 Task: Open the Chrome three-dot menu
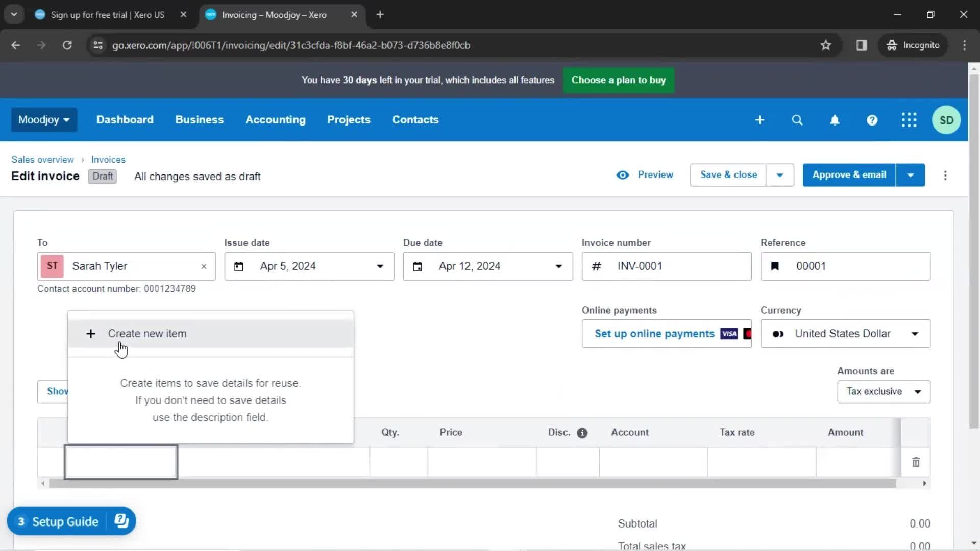click(964, 45)
